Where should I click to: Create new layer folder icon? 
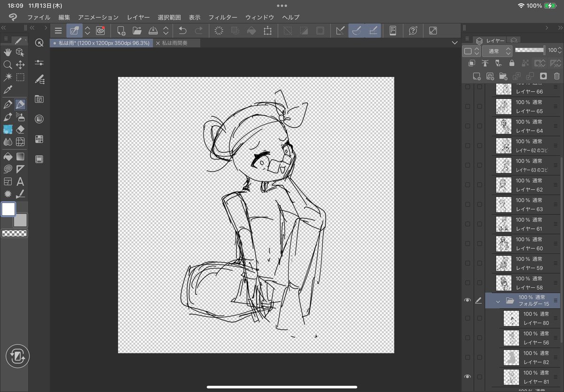click(x=503, y=76)
